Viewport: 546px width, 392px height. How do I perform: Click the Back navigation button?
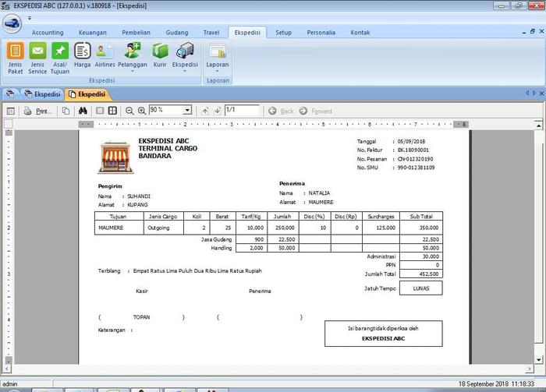click(x=282, y=111)
